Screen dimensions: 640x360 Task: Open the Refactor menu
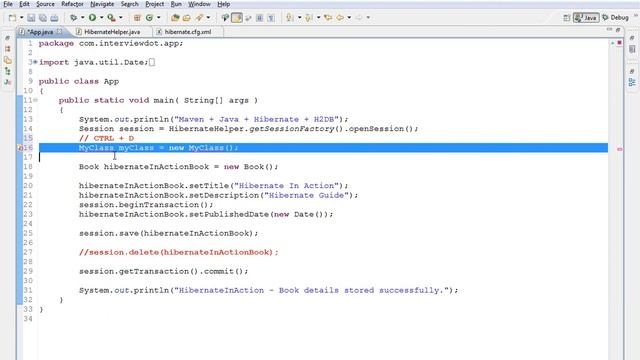tap(72, 4)
